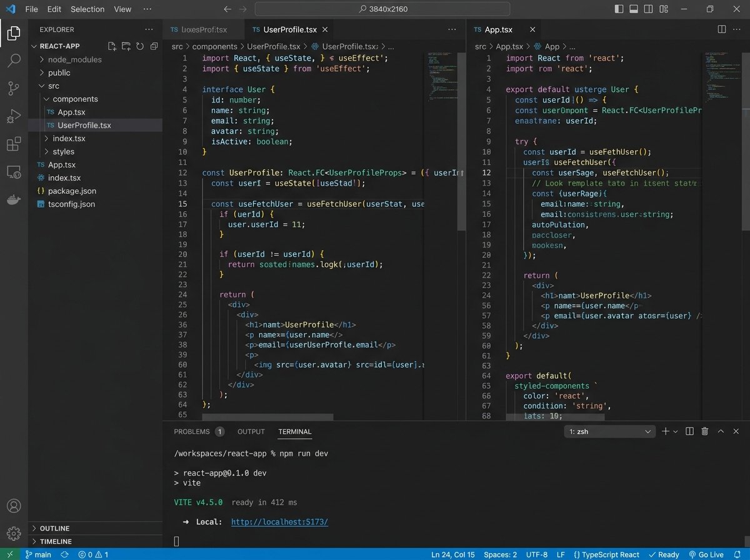Open more actions for App.tsx editor group

[738, 29]
